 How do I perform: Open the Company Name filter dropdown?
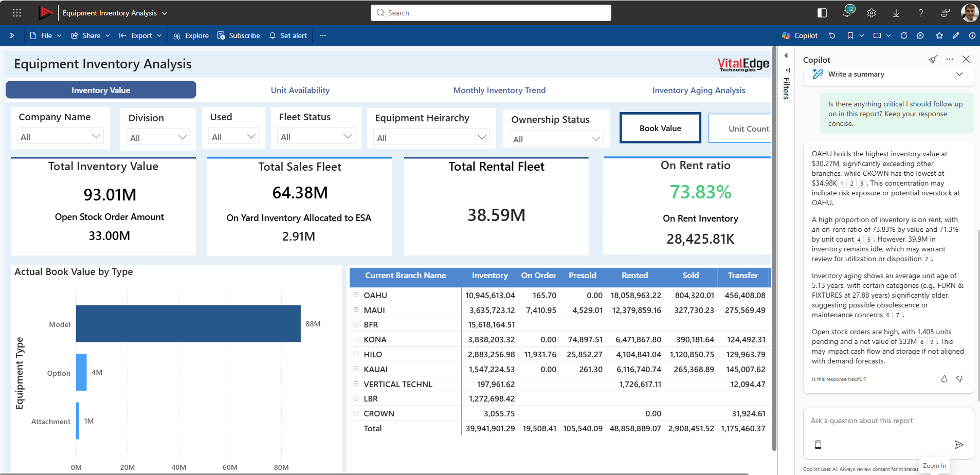pyautogui.click(x=96, y=136)
